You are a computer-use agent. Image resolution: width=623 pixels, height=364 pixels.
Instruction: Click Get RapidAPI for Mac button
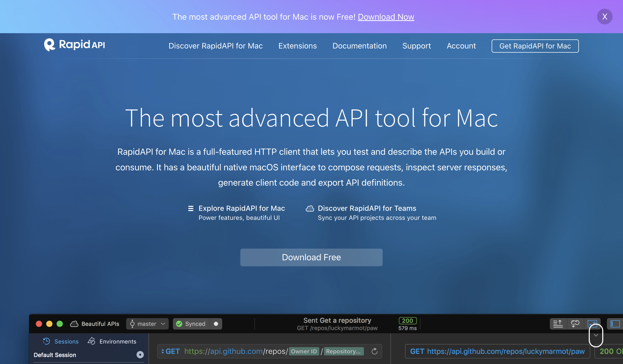click(x=535, y=46)
